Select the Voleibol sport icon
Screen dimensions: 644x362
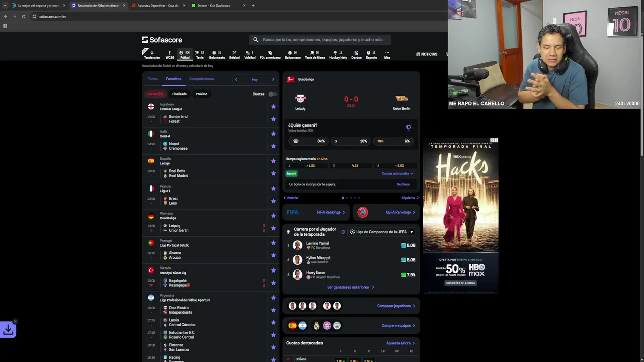[x=250, y=54]
